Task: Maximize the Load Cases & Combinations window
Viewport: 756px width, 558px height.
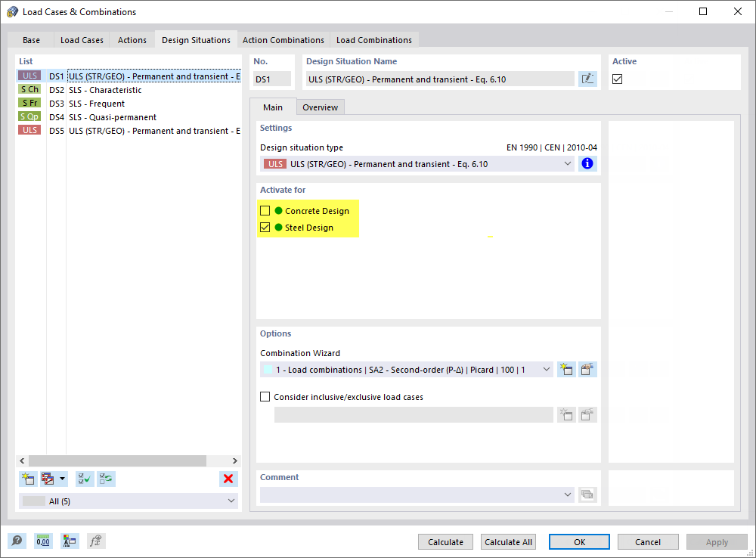Action: 703,11
